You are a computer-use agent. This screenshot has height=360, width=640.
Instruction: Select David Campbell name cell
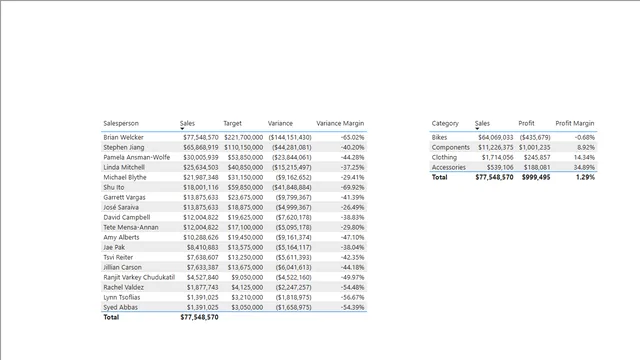pyautogui.click(x=127, y=217)
